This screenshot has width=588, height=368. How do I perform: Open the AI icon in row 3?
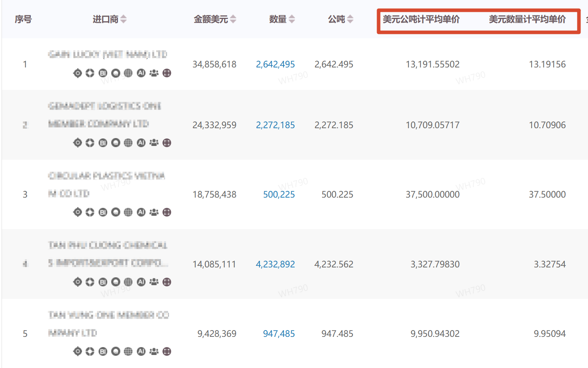[x=141, y=212]
